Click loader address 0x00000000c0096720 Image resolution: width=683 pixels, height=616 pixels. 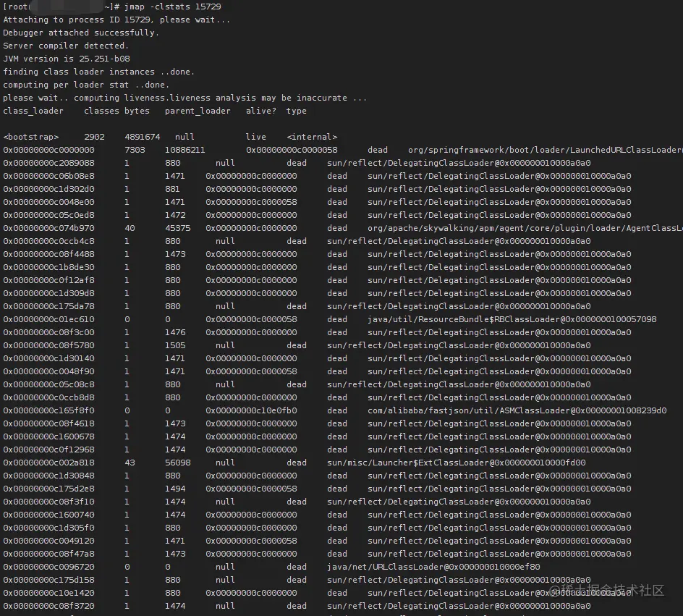pyautogui.click(x=48, y=568)
